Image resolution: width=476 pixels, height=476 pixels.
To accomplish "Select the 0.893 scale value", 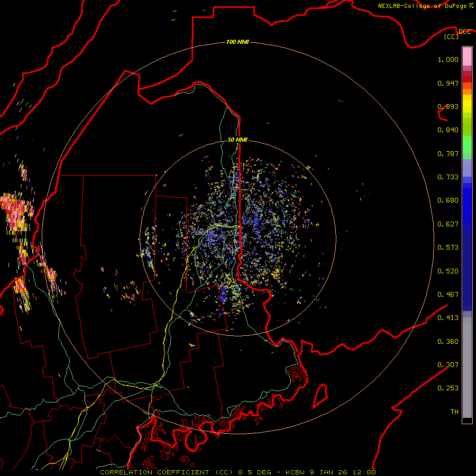I will pyautogui.click(x=448, y=106).
